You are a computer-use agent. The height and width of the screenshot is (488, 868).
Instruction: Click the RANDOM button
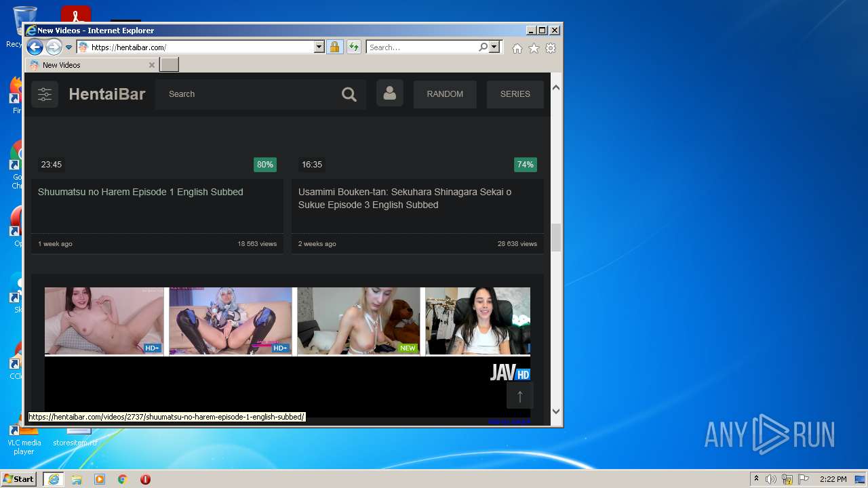click(x=445, y=94)
